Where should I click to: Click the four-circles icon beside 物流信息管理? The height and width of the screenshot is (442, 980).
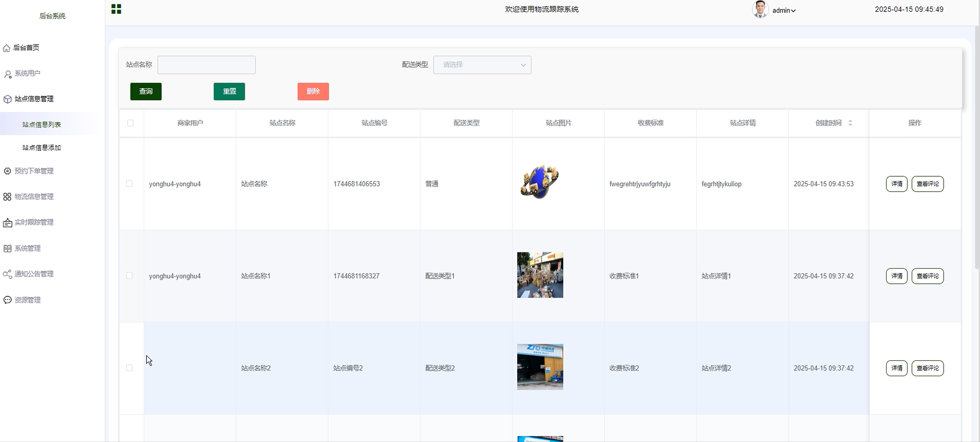[7, 197]
